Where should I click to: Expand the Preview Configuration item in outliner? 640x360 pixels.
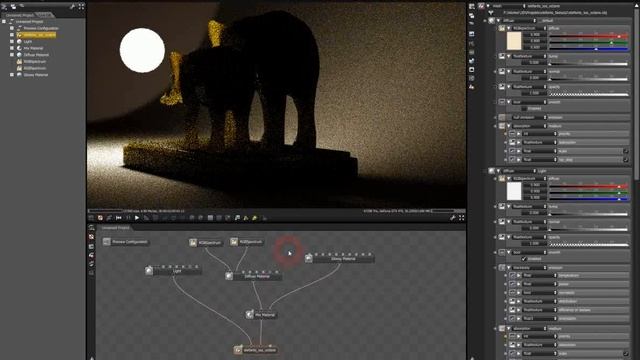click(12, 28)
